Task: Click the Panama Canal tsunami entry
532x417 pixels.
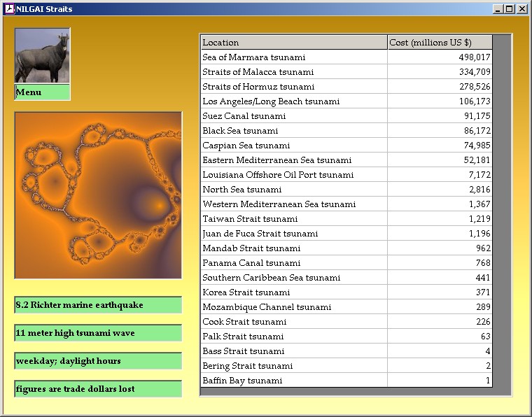Action: [293, 263]
